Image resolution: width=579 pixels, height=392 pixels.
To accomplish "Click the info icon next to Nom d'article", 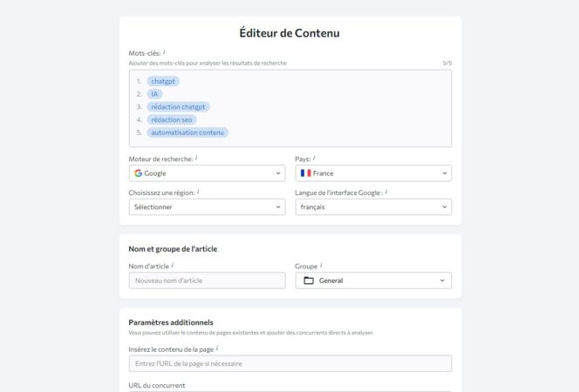I will tap(173, 265).
